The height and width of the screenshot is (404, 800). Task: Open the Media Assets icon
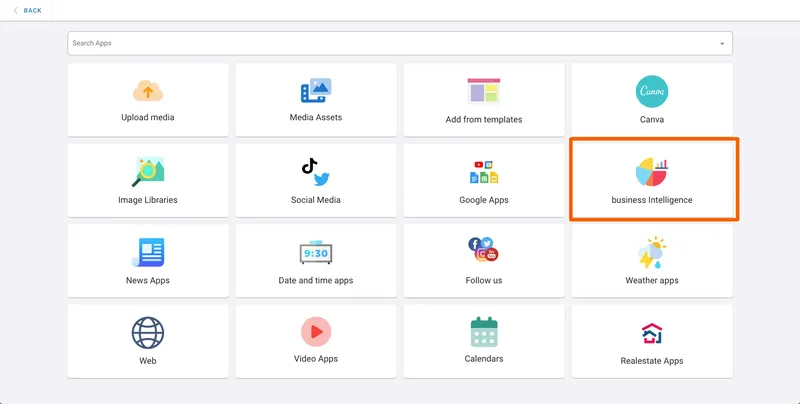pyautogui.click(x=316, y=91)
